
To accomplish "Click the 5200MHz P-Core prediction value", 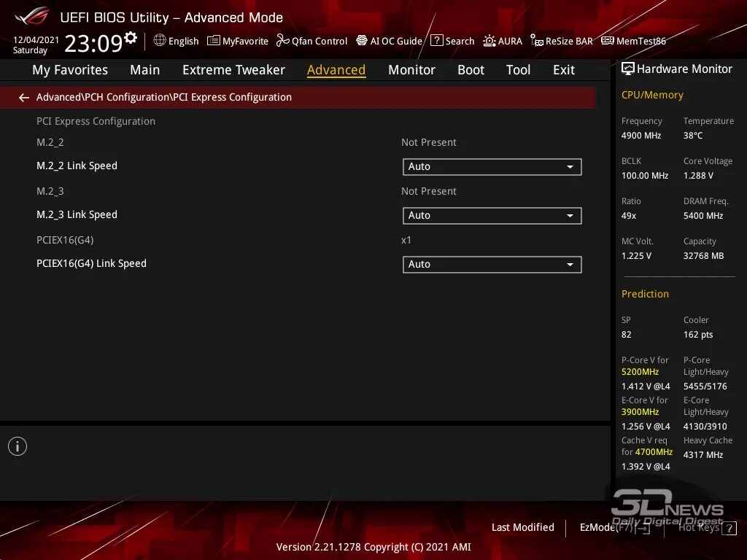I will (640, 372).
